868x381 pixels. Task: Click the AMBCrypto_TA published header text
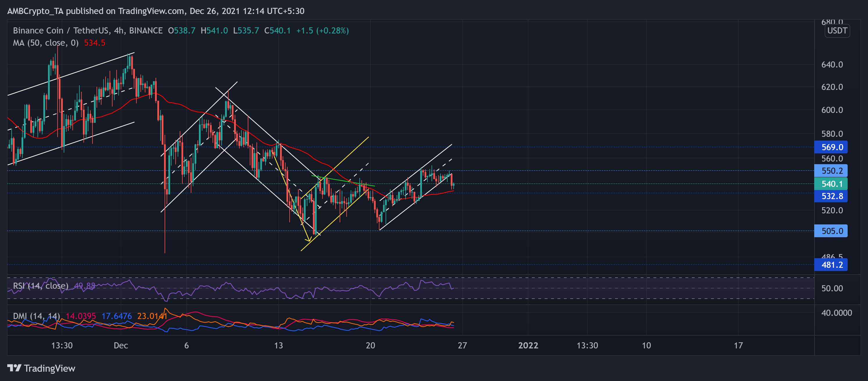click(x=156, y=11)
